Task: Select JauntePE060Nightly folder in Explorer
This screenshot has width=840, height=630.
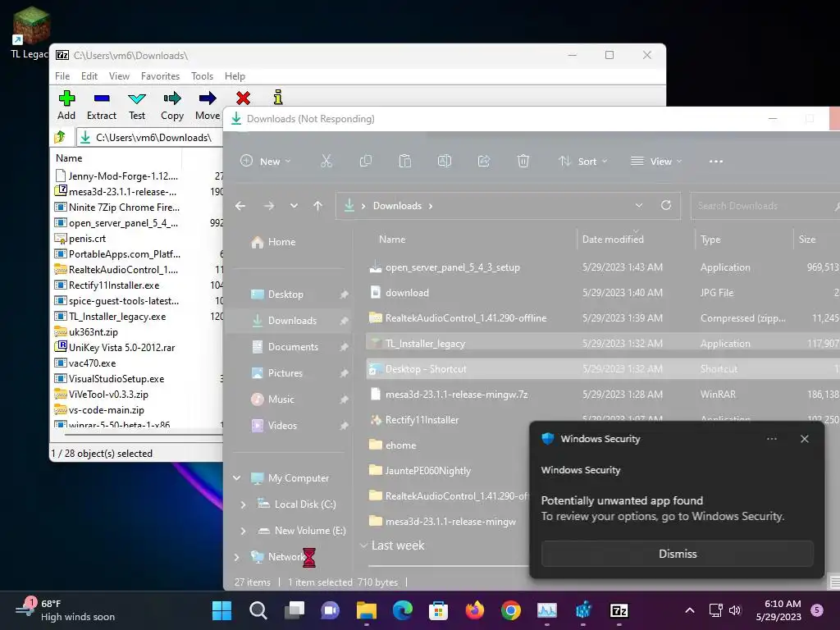Action: 428,471
